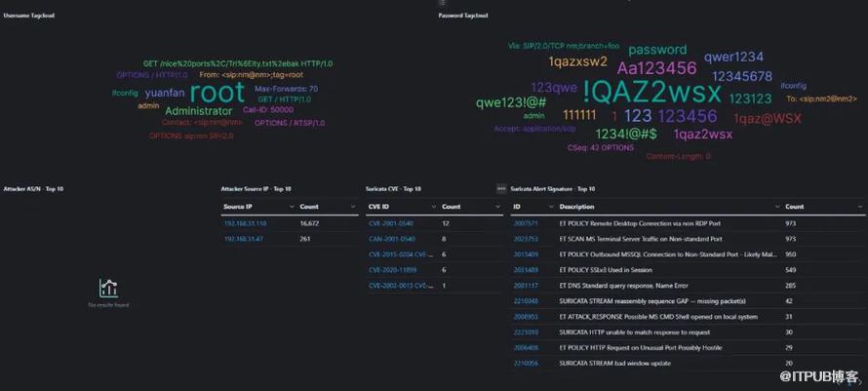Click the chart icon in Attacker AS/N panel
The height and width of the screenshot is (391, 868).
108,288
